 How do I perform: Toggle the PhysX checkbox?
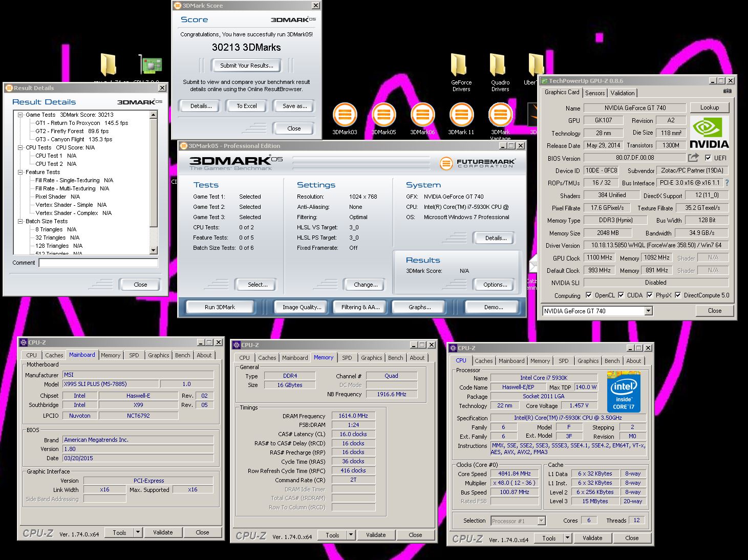click(x=650, y=295)
